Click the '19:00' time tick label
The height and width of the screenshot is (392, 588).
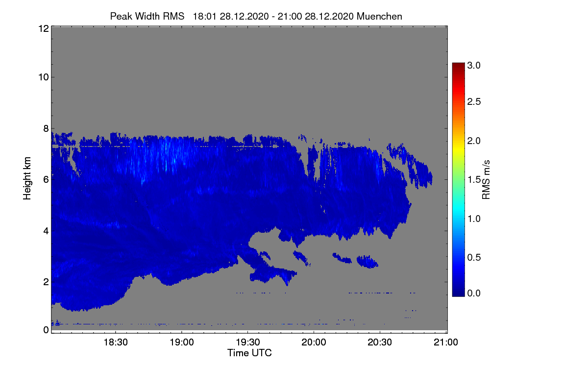(182, 343)
